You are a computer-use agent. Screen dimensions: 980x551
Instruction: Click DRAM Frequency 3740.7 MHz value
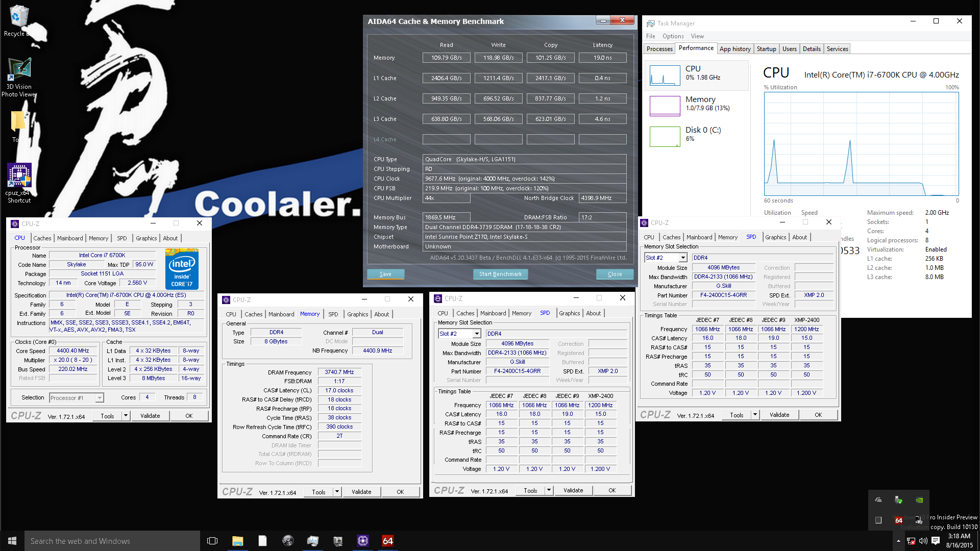click(x=339, y=372)
